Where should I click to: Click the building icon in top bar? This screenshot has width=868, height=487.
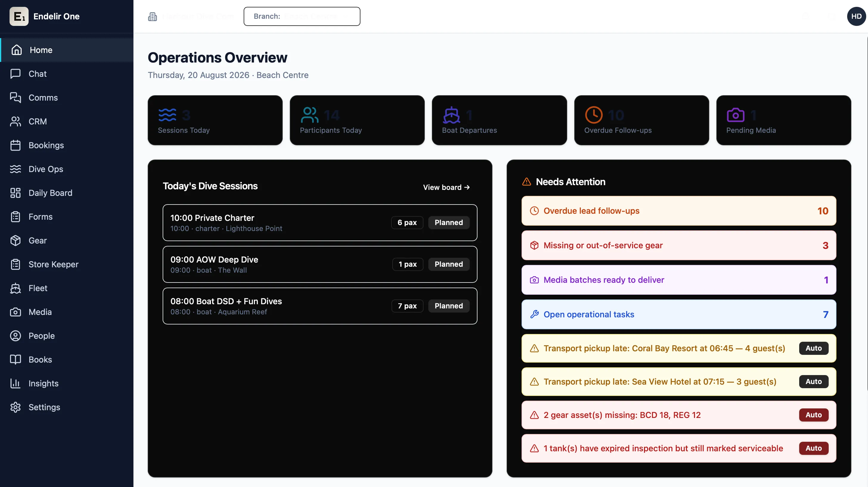(153, 16)
